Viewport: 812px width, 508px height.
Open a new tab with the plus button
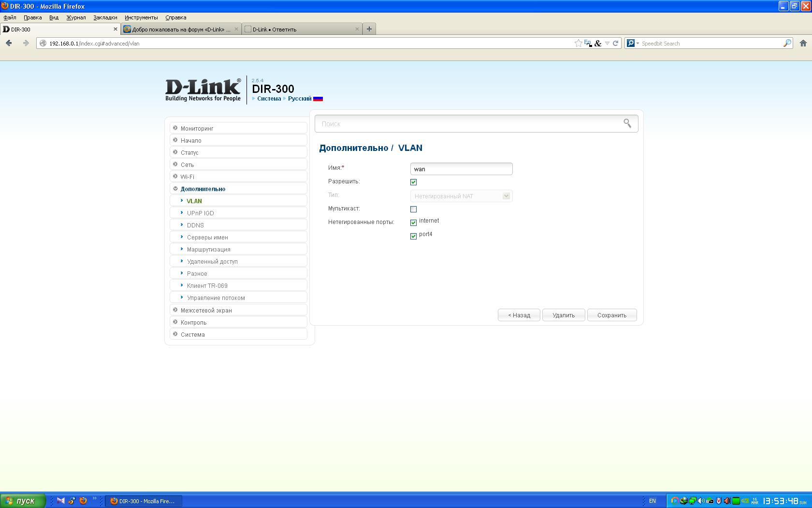click(369, 29)
